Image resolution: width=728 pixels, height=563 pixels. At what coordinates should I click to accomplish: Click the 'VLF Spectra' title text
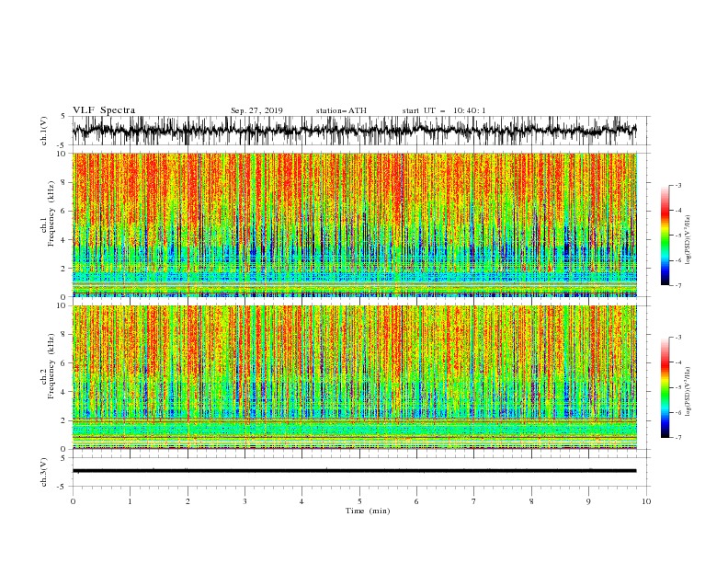[x=104, y=110]
